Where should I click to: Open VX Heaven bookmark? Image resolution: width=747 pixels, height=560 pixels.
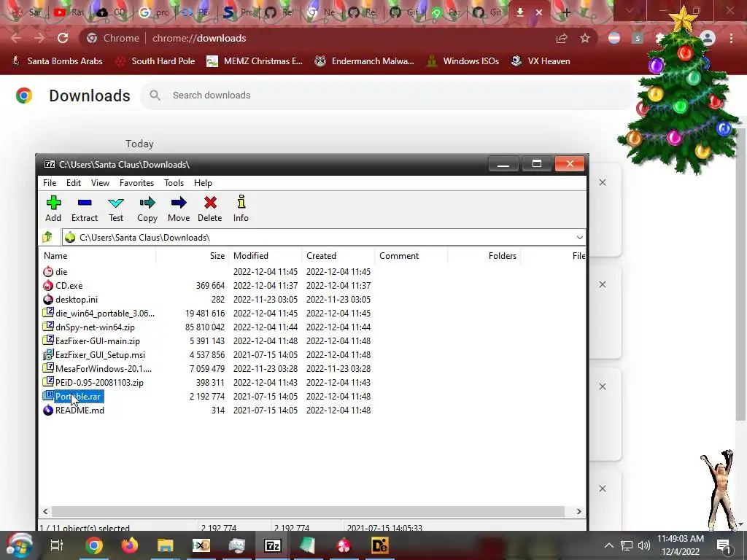tap(541, 61)
